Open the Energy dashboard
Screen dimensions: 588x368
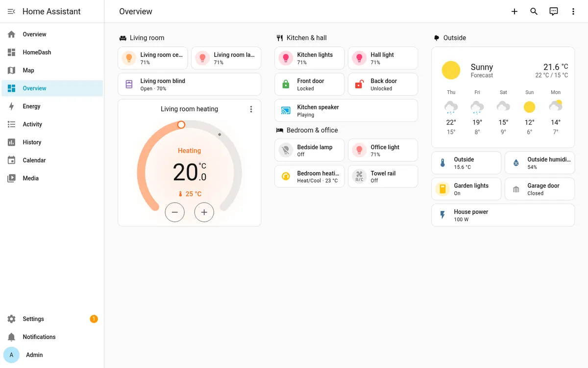52,106
